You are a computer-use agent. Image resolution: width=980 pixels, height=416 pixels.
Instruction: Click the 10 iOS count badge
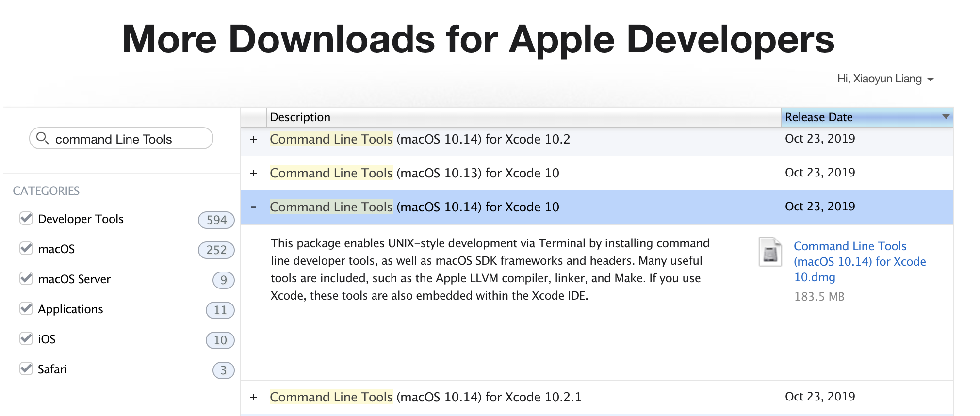coord(220,340)
